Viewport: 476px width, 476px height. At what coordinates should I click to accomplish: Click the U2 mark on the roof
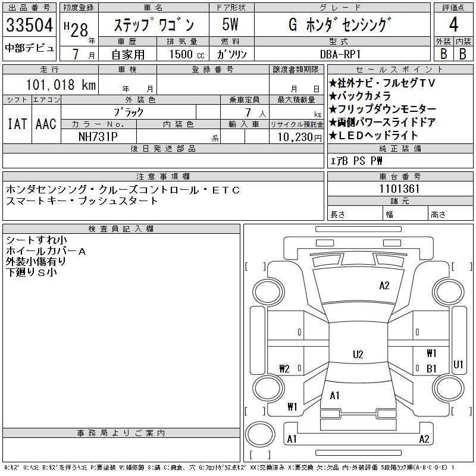[x=358, y=354]
